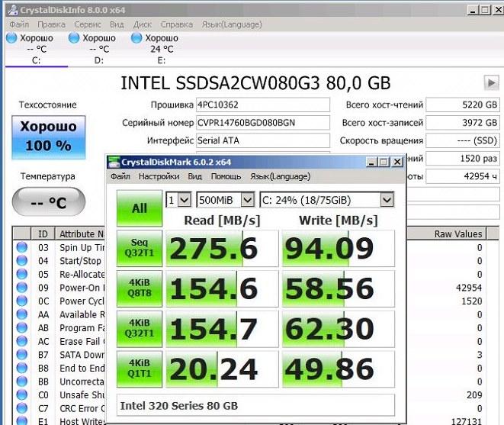Click Seq write result 94.09
504x425 pixels.
[x=338, y=248]
